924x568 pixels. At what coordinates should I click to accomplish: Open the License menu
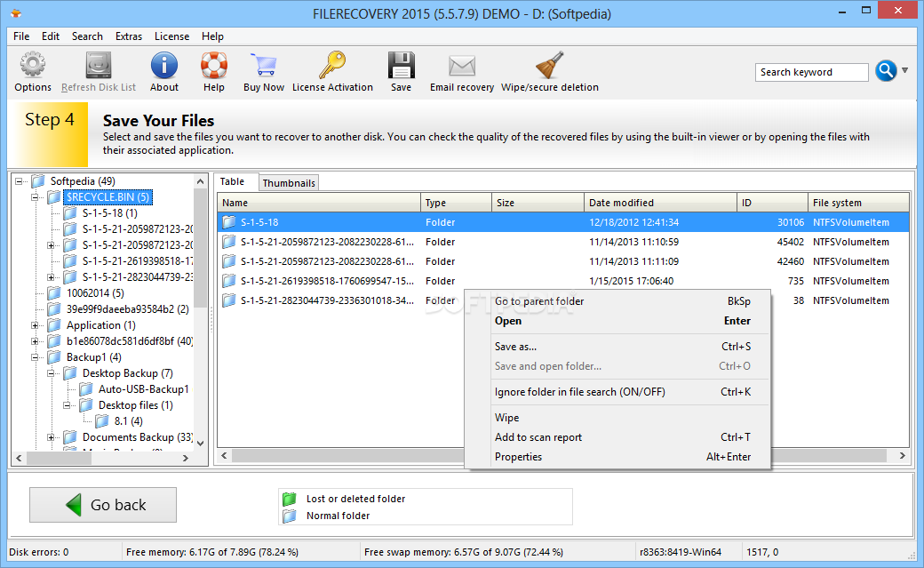point(171,36)
